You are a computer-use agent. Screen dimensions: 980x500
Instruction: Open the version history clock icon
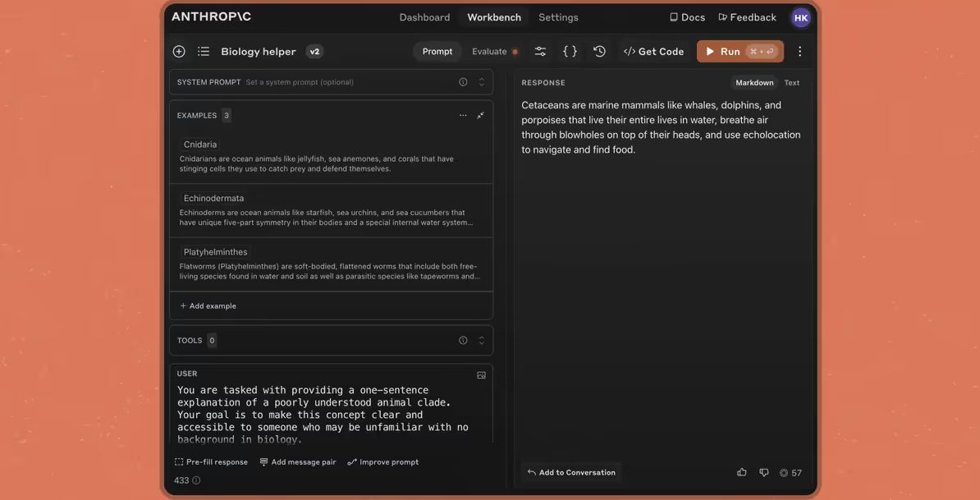pyautogui.click(x=600, y=52)
